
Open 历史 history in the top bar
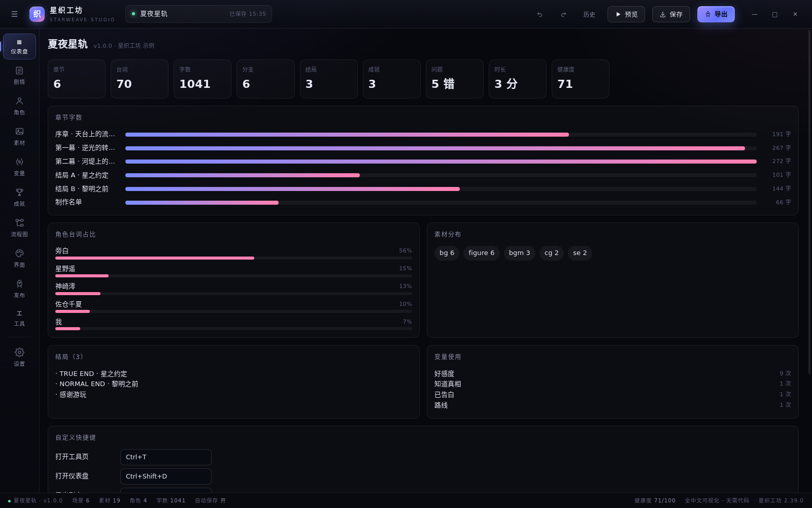(x=589, y=14)
